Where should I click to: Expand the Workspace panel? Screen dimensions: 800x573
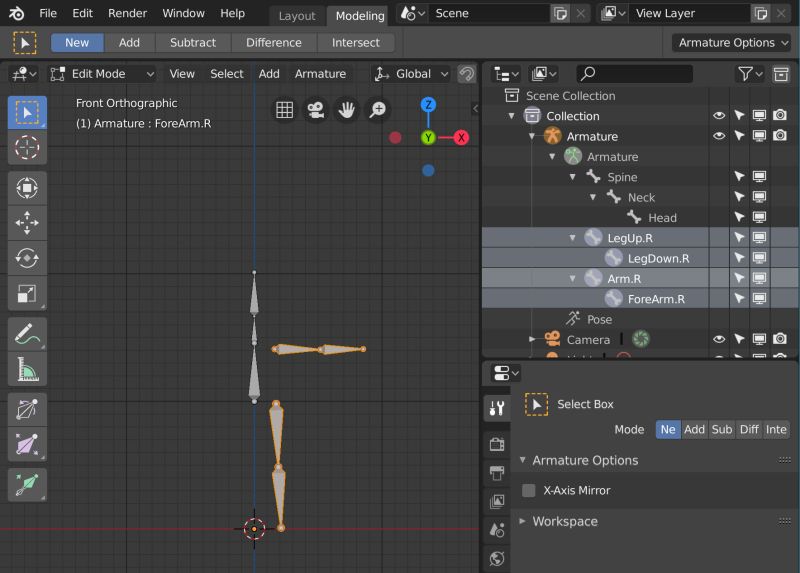point(522,521)
